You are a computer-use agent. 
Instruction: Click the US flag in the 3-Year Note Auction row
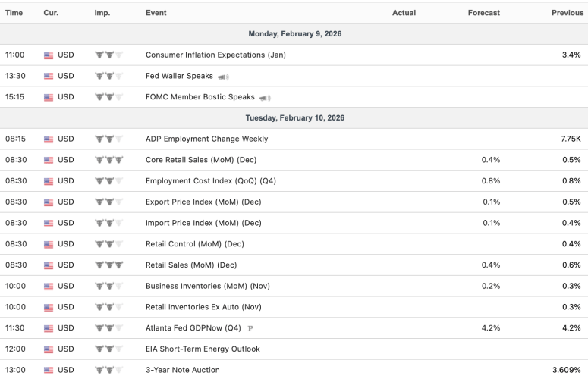pos(49,370)
